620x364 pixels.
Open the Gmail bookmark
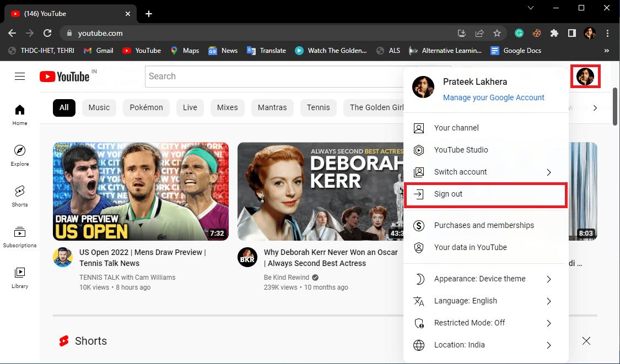pyautogui.click(x=99, y=51)
